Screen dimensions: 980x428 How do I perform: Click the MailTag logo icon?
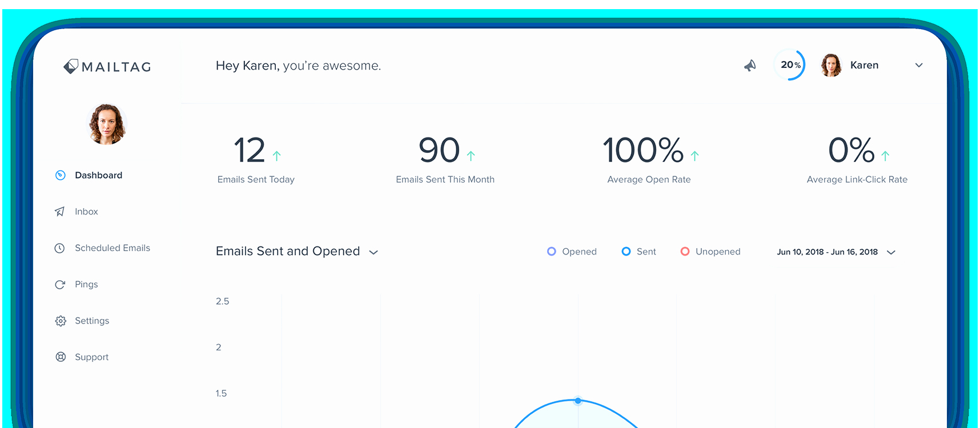click(x=71, y=67)
